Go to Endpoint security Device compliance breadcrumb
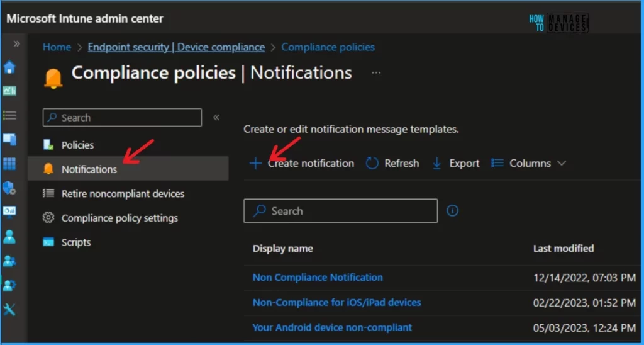This screenshot has height=345, width=644. [x=176, y=47]
